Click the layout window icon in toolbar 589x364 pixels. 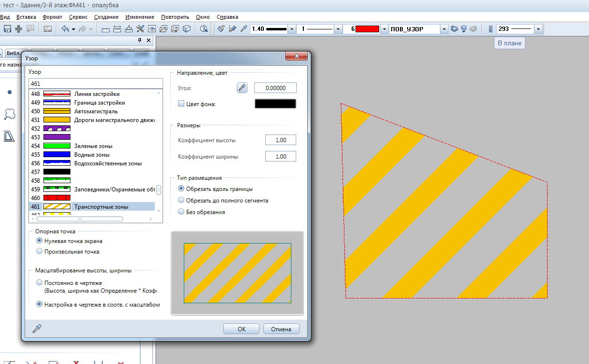48,28
